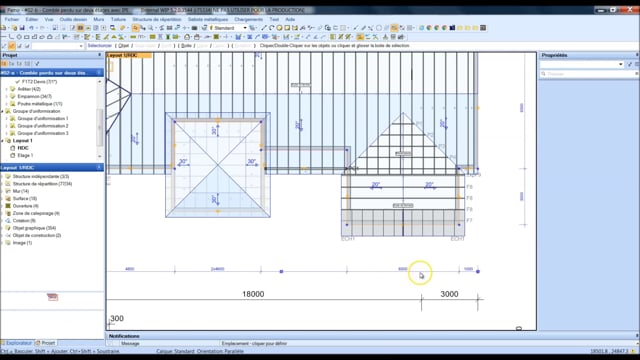Open the Structure de répartition menu
Screen dimensions: 640x360
tap(157, 19)
